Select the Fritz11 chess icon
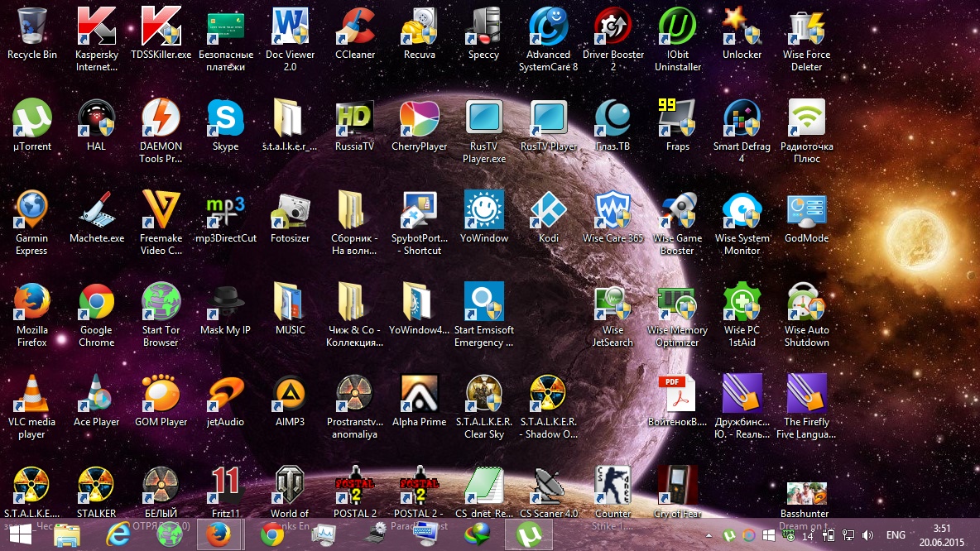The height and width of the screenshot is (551, 980). [226, 486]
